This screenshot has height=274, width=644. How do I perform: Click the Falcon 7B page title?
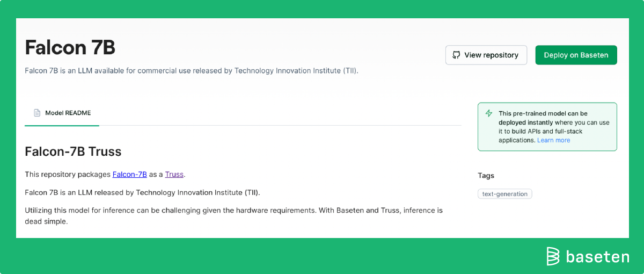(70, 47)
